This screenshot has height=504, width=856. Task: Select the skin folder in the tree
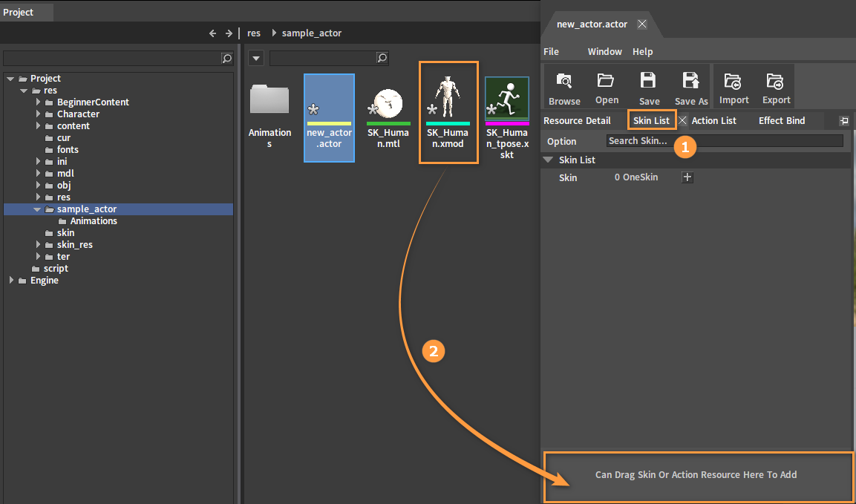(x=65, y=233)
